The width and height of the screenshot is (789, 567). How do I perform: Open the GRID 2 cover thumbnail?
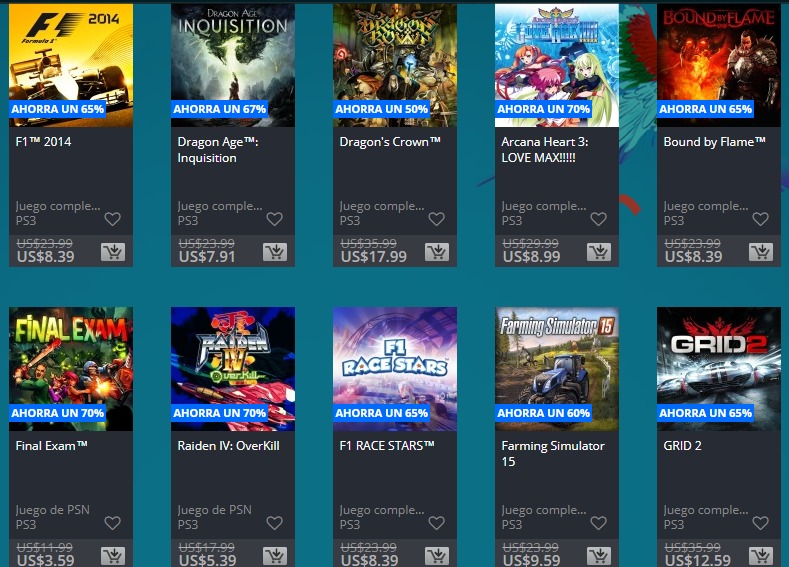719,369
